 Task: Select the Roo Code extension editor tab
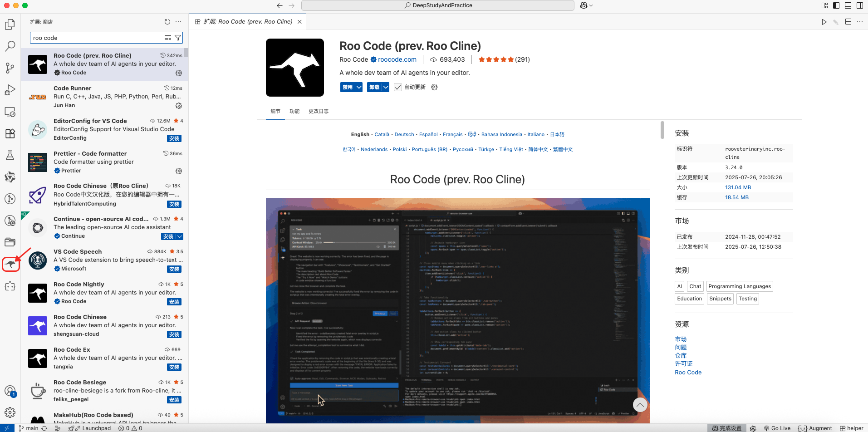248,22
